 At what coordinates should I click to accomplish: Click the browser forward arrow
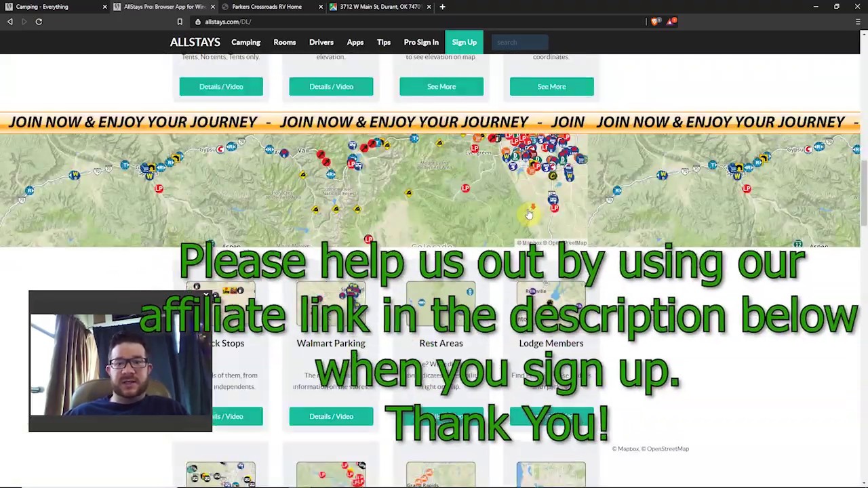pos(24,22)
